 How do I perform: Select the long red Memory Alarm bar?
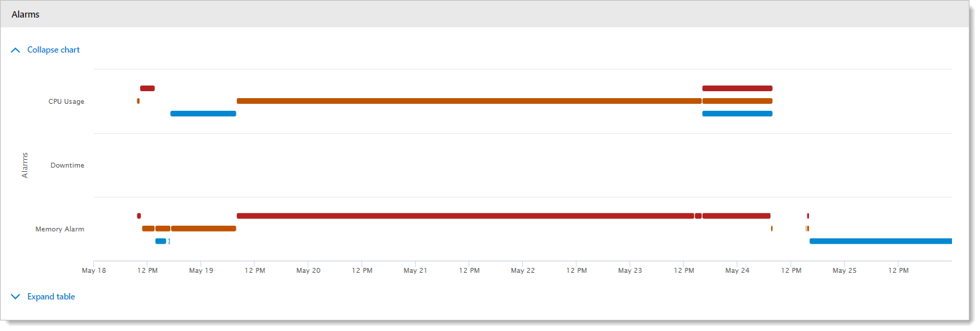coord(465,216)
